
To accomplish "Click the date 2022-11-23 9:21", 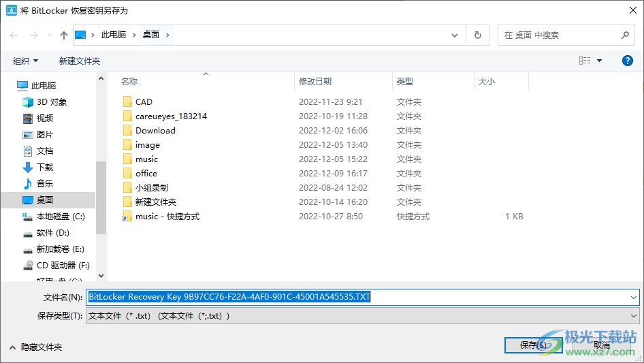I will coord(331,102).
